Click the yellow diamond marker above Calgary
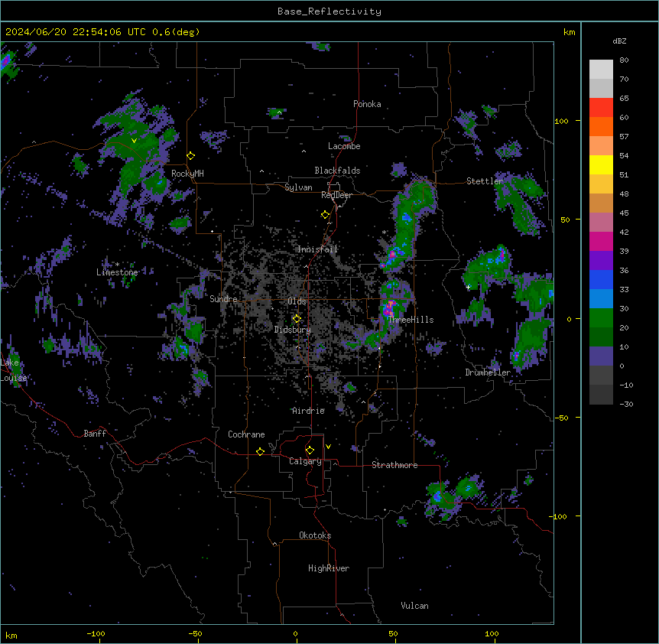 click(x=310, y=450)
